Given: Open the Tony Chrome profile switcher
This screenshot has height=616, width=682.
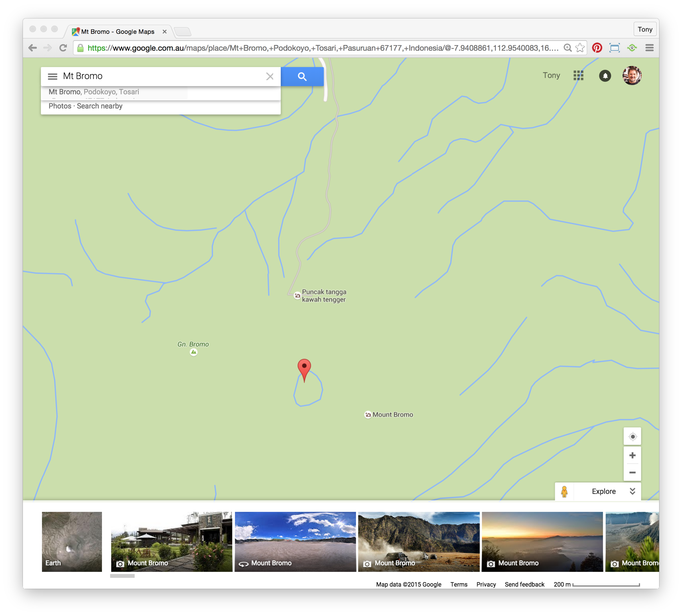Looking at the screenshot, I should tap(645, 29).
